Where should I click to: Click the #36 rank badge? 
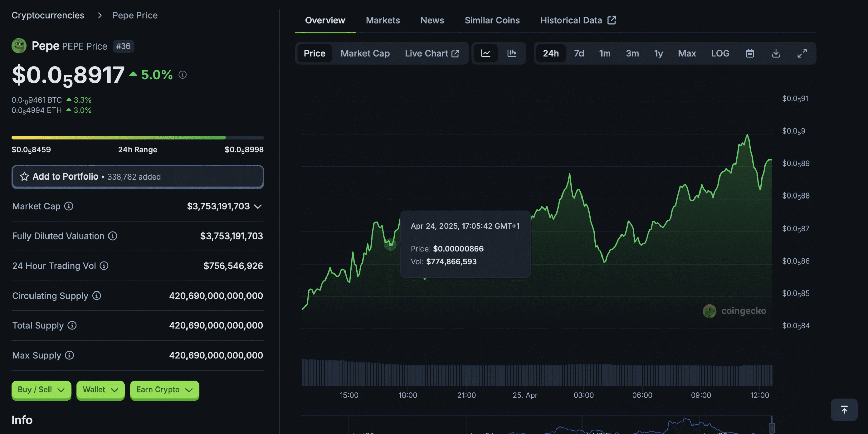[123, 46]
